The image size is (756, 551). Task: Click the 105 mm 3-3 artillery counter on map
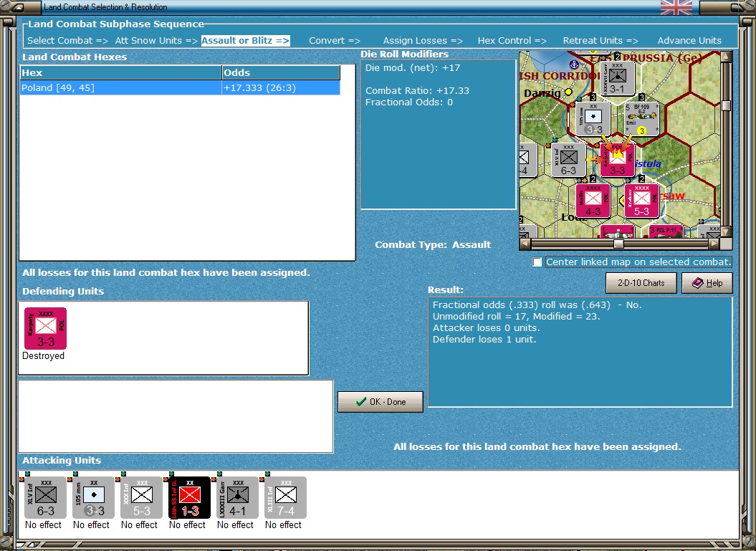[x=593, y=119]
